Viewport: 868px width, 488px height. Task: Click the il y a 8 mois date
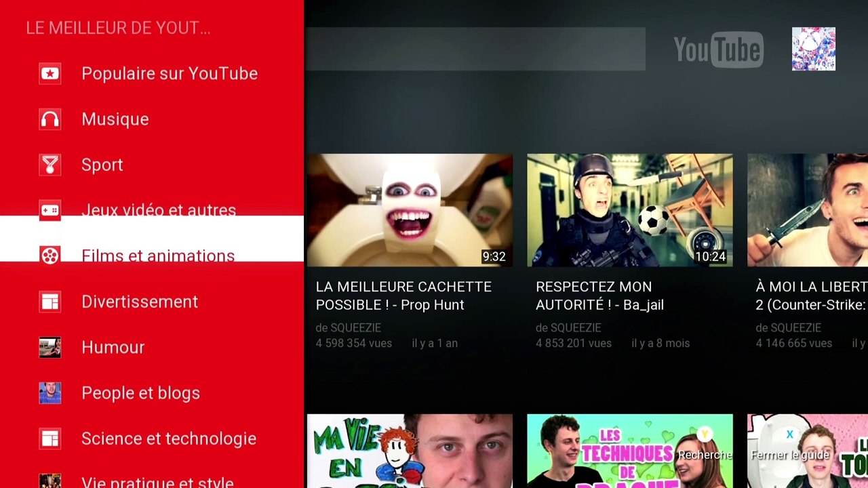click(x=660, y=344)
